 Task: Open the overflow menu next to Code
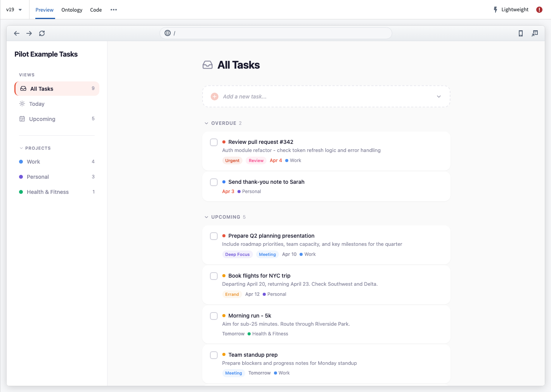tap(113, 10)
